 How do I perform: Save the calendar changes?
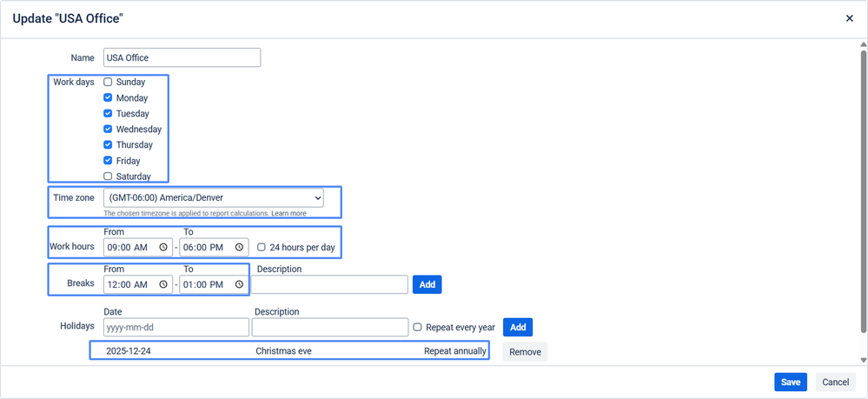click(x=790, y=382)
